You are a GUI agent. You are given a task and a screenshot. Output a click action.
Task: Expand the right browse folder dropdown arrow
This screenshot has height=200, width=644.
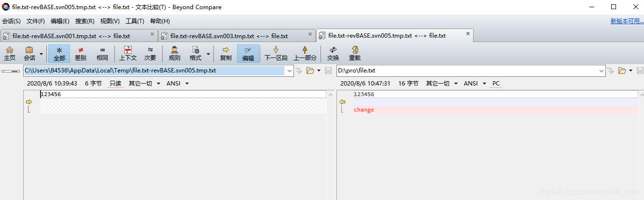pyautogui.click(x=631, y=71)
